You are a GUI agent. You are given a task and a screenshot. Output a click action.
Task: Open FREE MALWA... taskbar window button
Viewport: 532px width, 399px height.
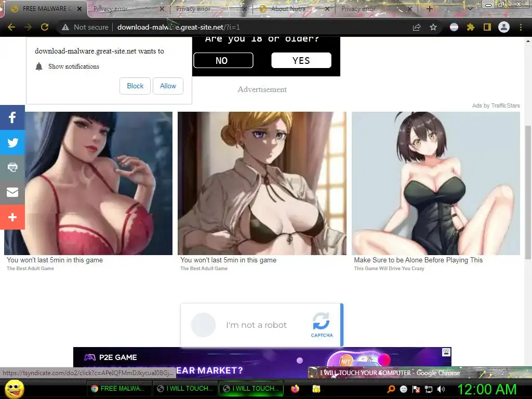coord(119,389)
